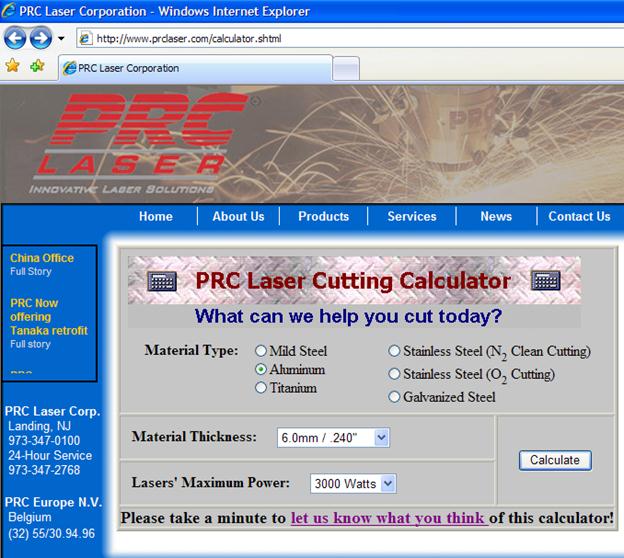Open the Contact Us menu item
Image resolution: width=624 pixels, height=558 pixels.
click(579, 216)
